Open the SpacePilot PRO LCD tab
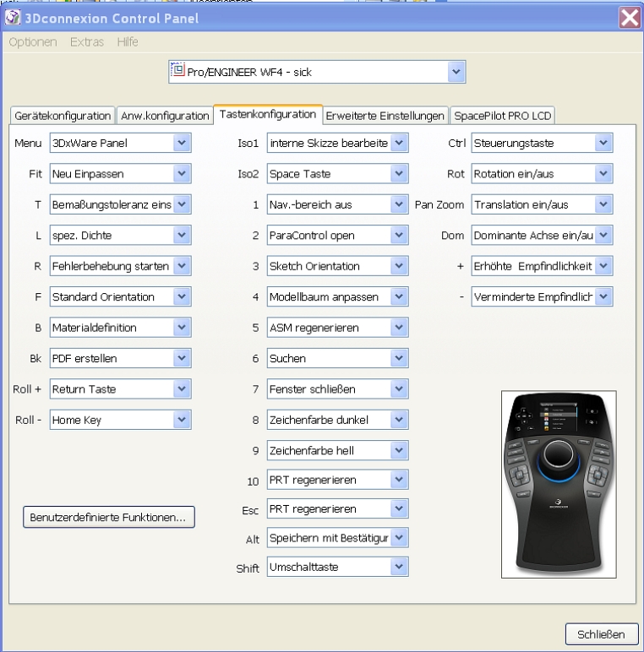Image resolution: width=644 pixels, height=652 pixels. [503, 116]
